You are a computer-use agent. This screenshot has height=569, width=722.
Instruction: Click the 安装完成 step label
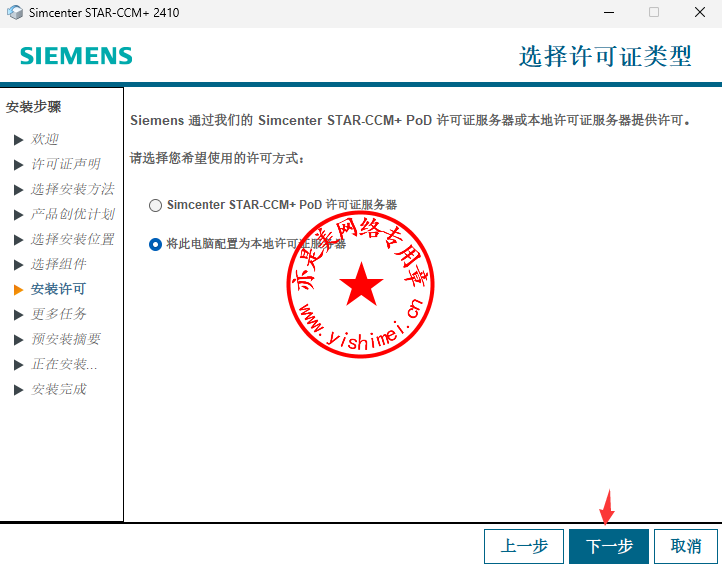click(x=58, y=389)
